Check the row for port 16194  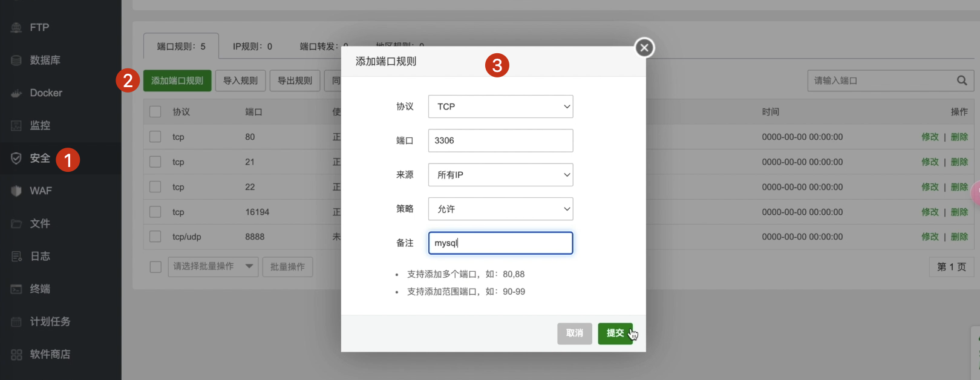[x=155, y=212]
